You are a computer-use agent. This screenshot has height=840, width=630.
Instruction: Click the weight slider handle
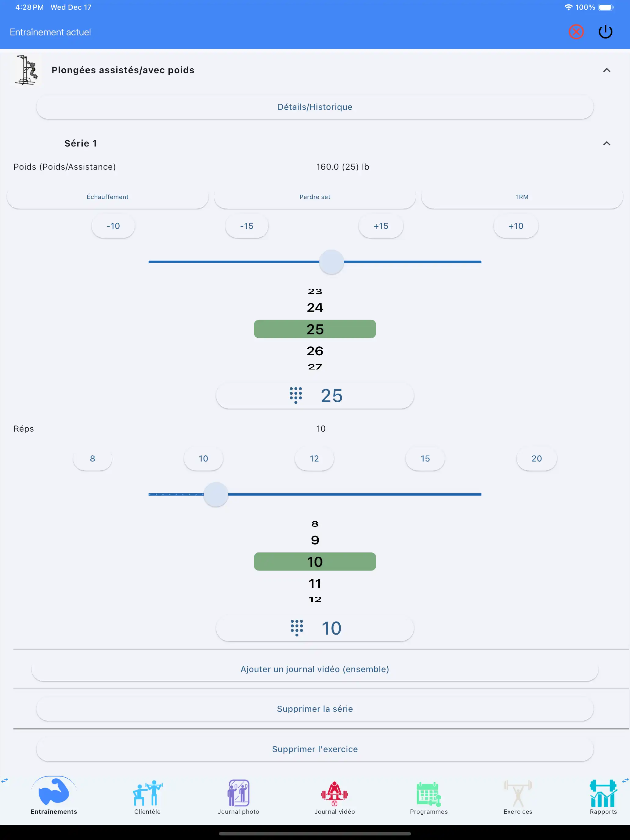point(331,262)
